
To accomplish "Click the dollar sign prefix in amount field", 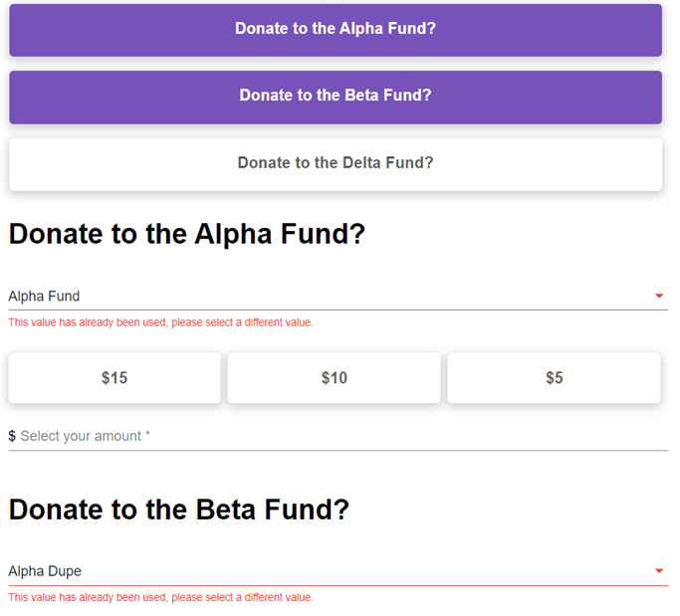I will click(x=12, y=436).
